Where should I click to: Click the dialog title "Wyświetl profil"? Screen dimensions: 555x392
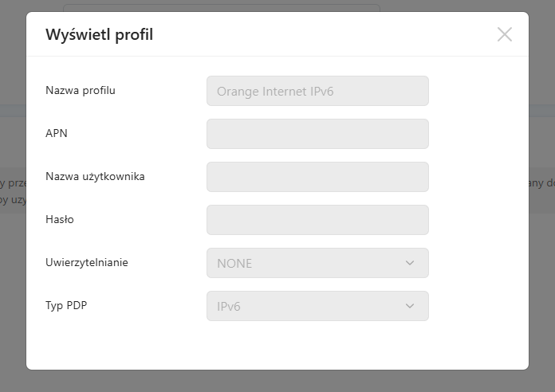(100, 34)
